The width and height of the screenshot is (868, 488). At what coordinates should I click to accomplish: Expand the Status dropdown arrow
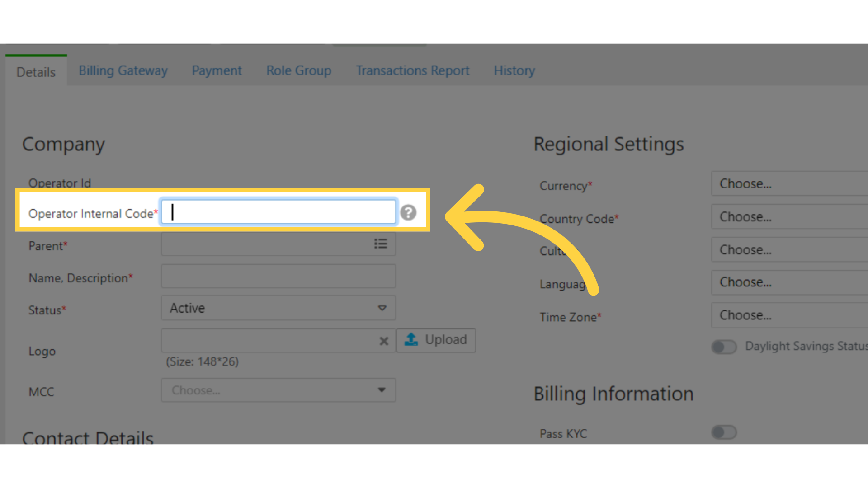coord(382,308)
